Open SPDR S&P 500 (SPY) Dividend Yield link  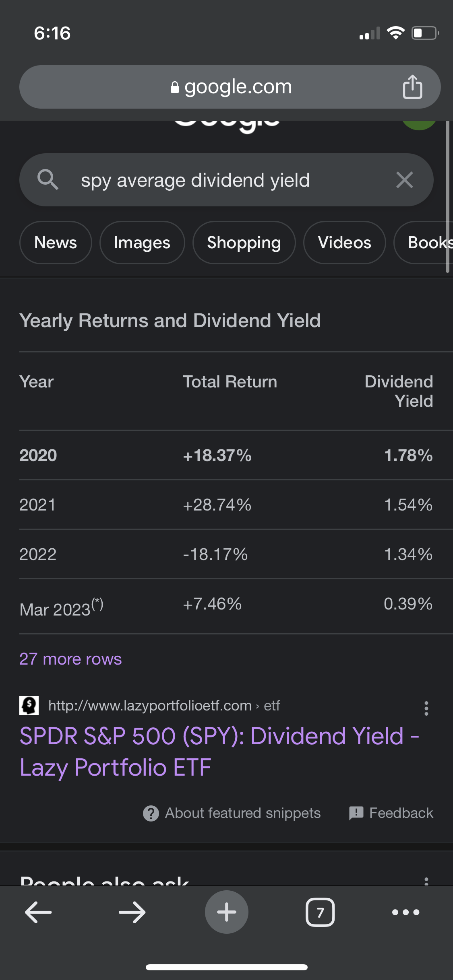coord(219,751)
